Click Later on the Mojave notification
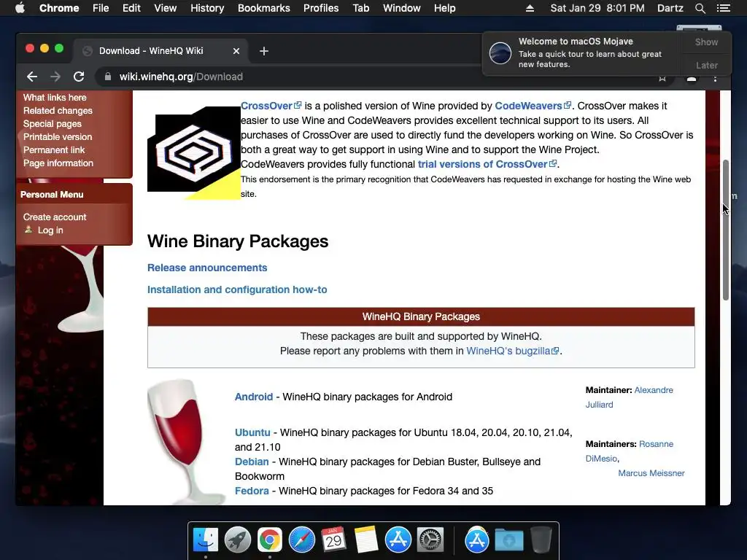Image resolution: width=747 pixels, height=560 pixels. pyautogui.click(x=706, y=65)
